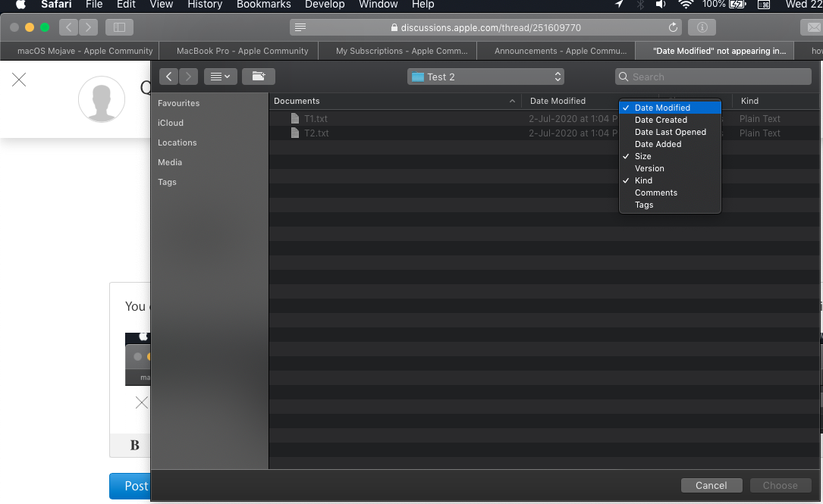Go forward in the file dialog
Image resolution: width=823 pixels, height=504 pixels.
coord(188,77)
